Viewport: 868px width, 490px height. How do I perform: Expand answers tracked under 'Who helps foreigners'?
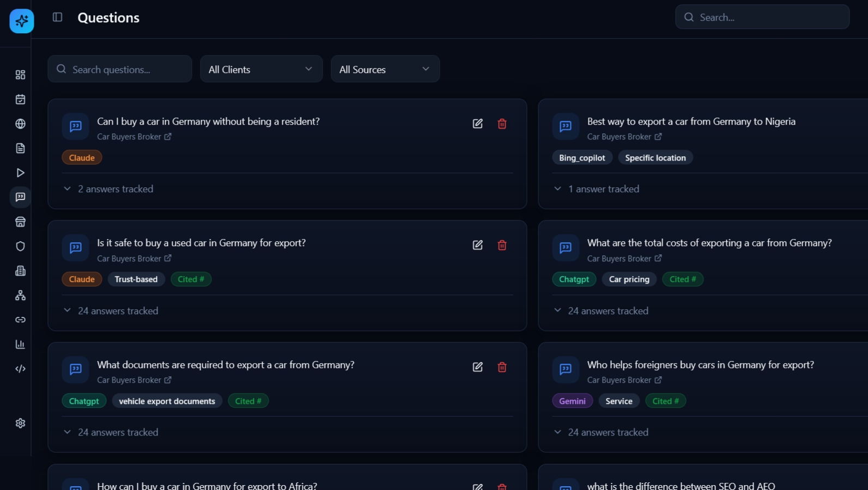601,432
